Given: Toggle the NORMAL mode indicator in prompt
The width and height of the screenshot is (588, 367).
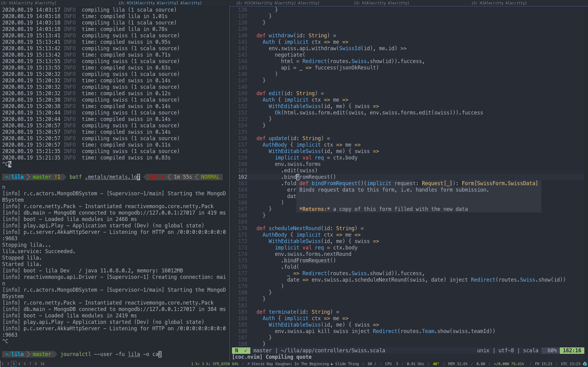Looking at the screenshot, I should click(210, 177).
